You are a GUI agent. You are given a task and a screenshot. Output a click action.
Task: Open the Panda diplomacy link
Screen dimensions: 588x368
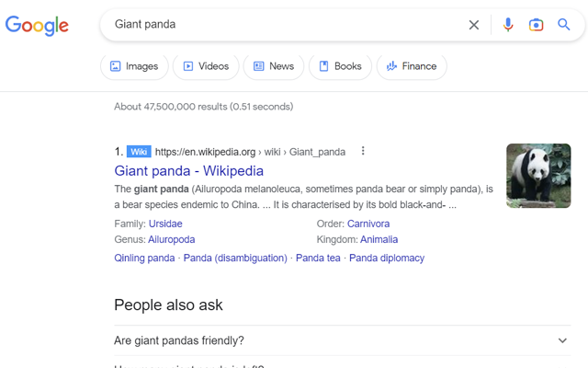[387, 259]
